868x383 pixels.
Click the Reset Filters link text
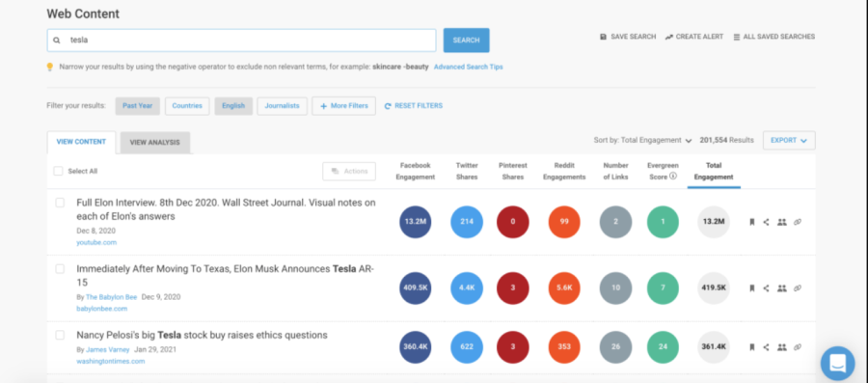click(419, 106)
